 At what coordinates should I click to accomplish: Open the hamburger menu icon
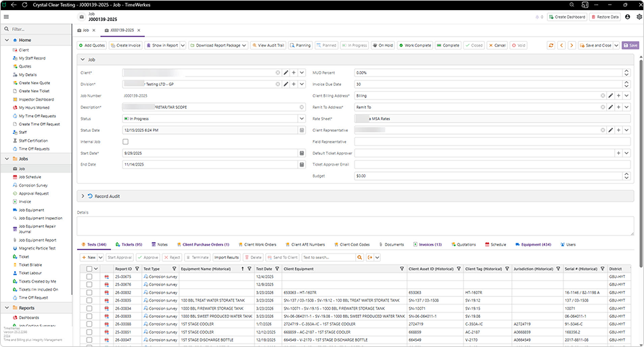[x=6, y=17]
